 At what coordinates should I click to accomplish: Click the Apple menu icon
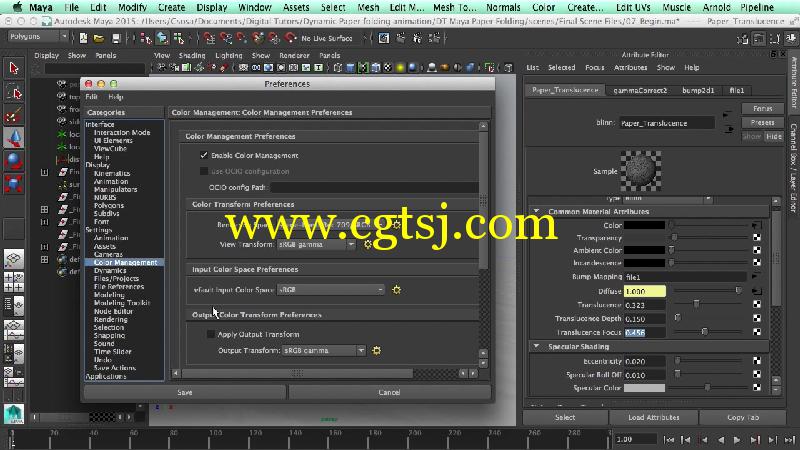tap(17, 7)
